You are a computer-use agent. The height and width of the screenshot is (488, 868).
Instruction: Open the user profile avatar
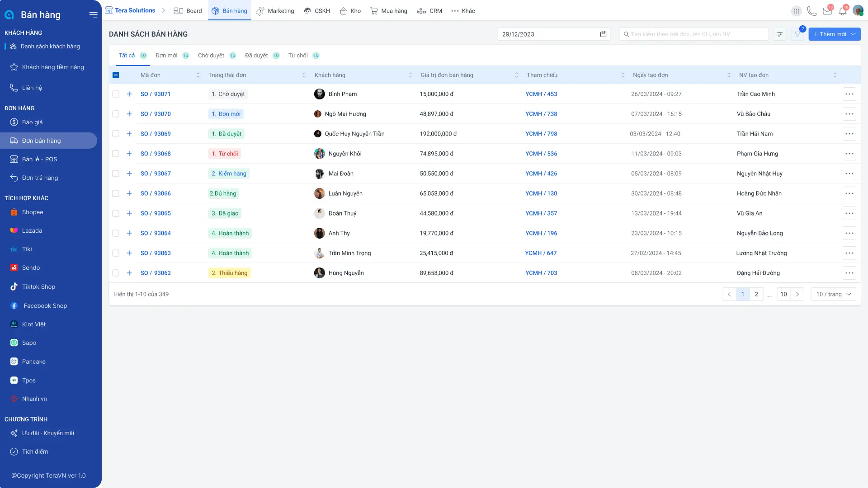(858, 10)
